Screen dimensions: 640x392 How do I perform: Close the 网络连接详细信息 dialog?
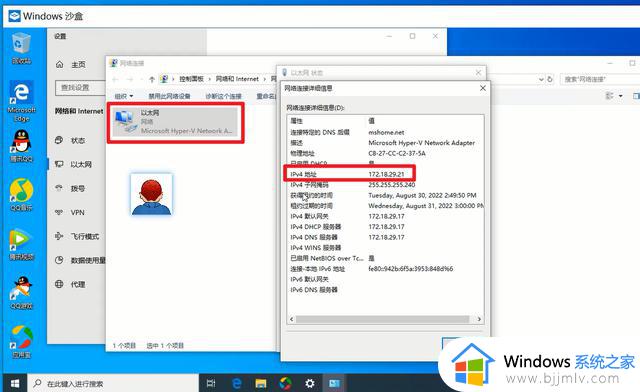[x=483, y=88]
